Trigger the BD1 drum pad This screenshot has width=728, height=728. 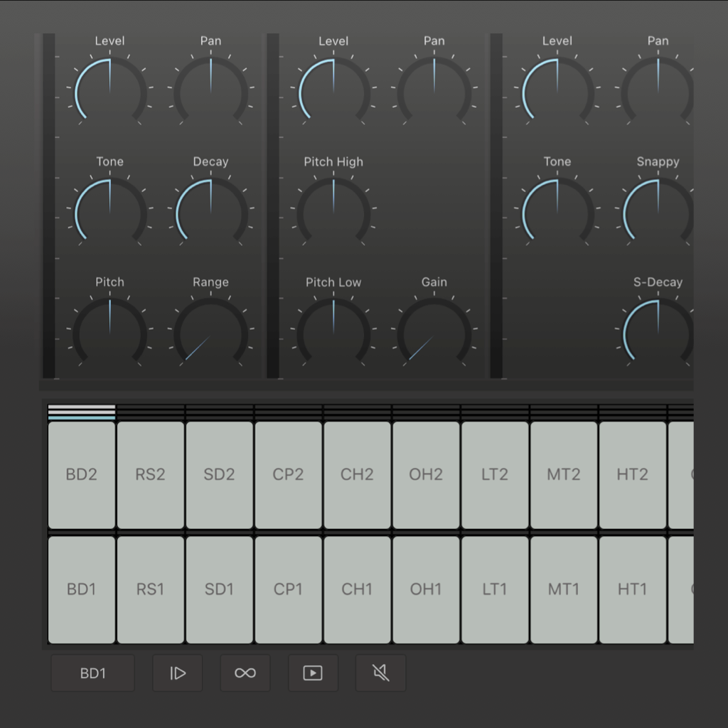[82, 589]
